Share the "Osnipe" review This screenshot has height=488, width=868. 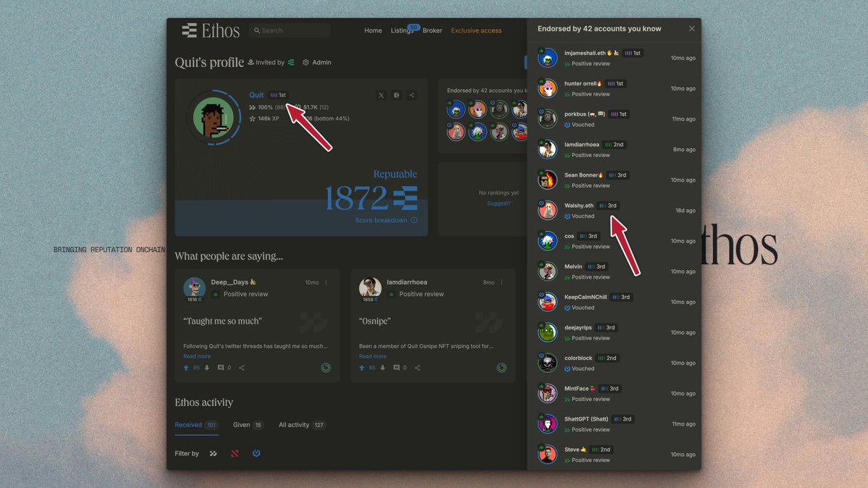pyautogui.click(x=418, y=368)
